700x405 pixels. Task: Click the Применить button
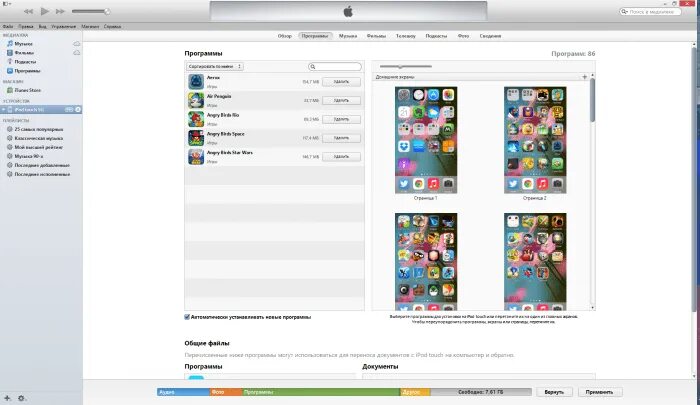599,392
